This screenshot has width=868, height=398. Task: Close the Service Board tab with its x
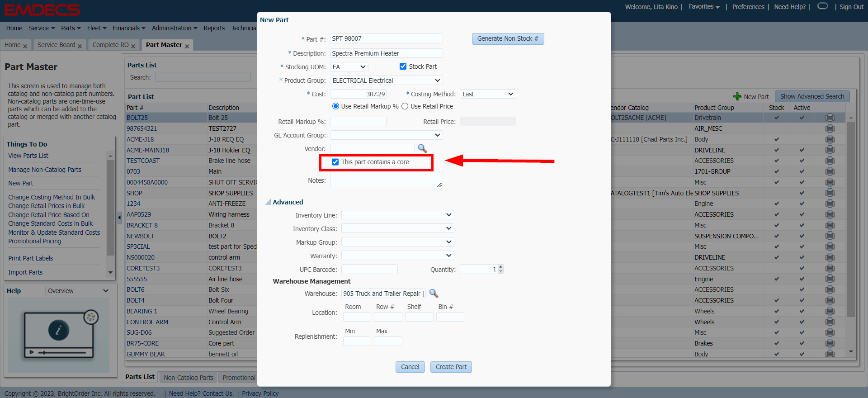coord(80,46)
